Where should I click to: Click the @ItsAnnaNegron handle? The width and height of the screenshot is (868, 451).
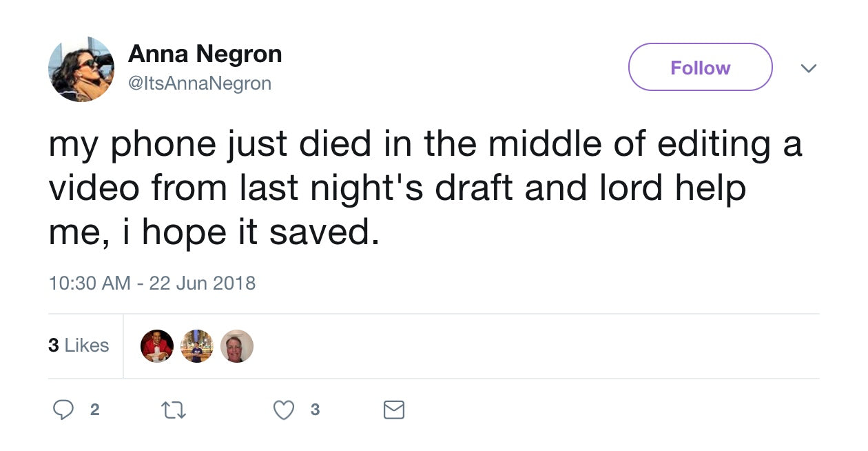(x=200, y=83)
